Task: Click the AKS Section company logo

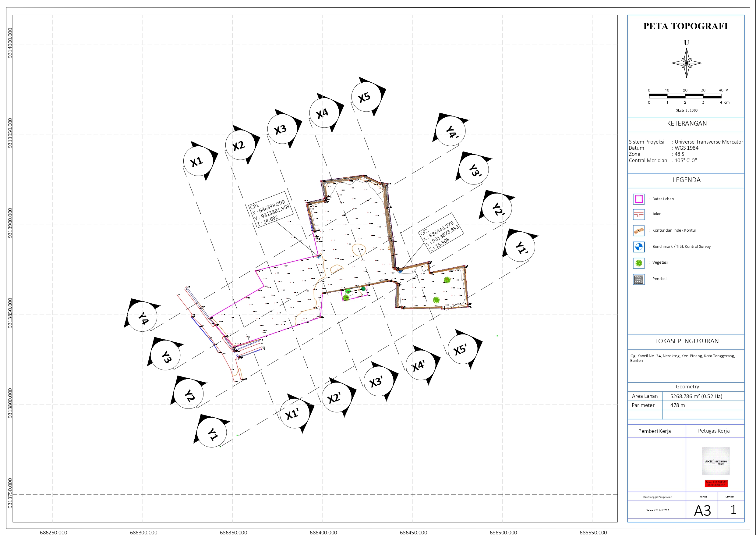Action: coord(716,461)
